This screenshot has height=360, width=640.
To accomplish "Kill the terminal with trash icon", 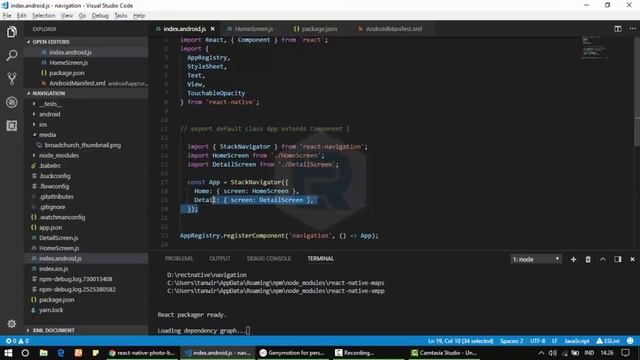I will (x=588, y=259).
